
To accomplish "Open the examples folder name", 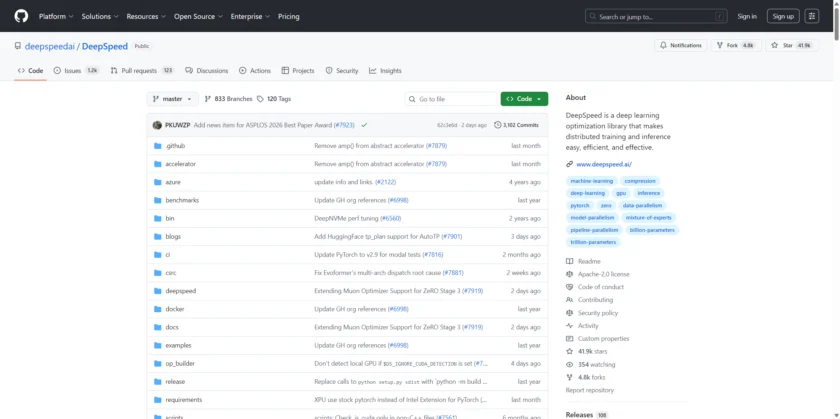I will coord(178,346).
